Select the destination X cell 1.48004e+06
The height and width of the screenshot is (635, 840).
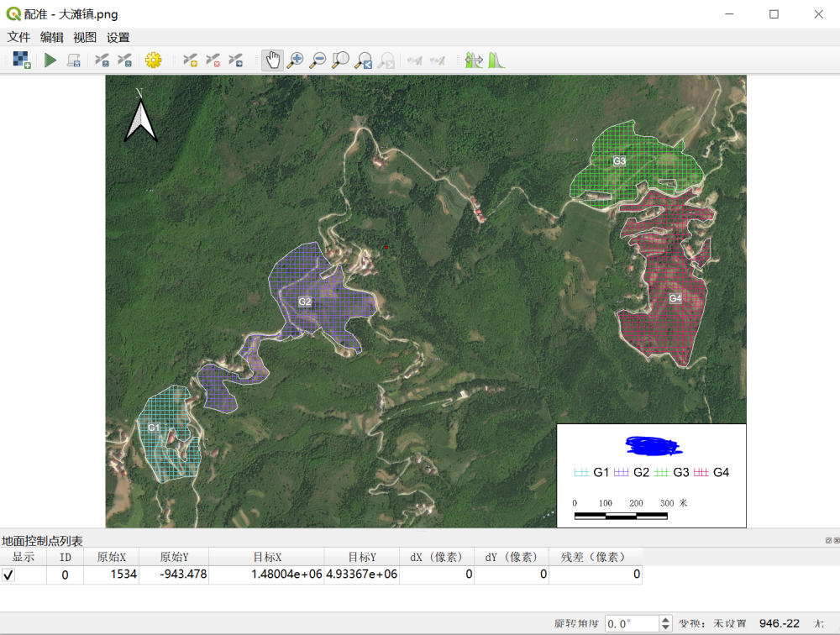tap(266, 575)
